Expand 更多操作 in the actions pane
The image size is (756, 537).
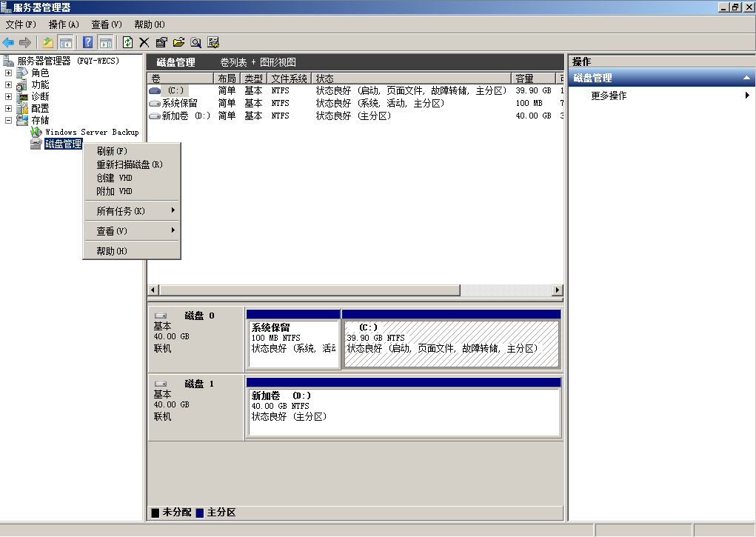coord(609,96)
